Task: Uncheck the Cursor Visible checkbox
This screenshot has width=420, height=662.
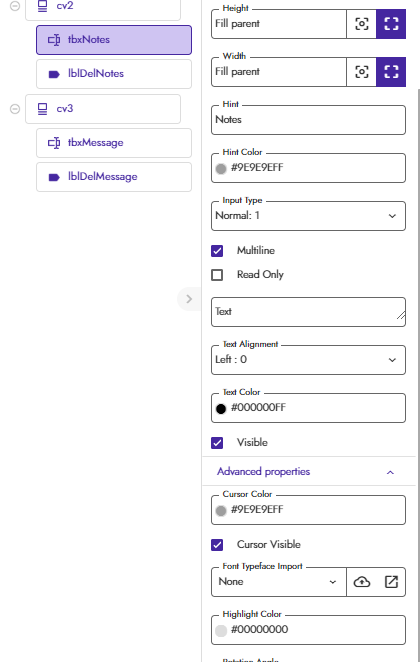Action: point(217,545)
